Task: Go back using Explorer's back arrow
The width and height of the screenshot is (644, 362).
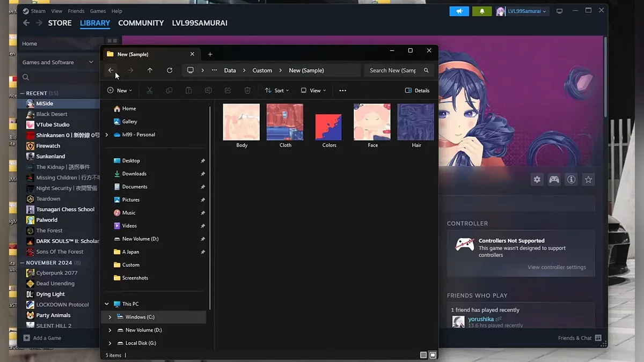Action: (x=111, y=70)
